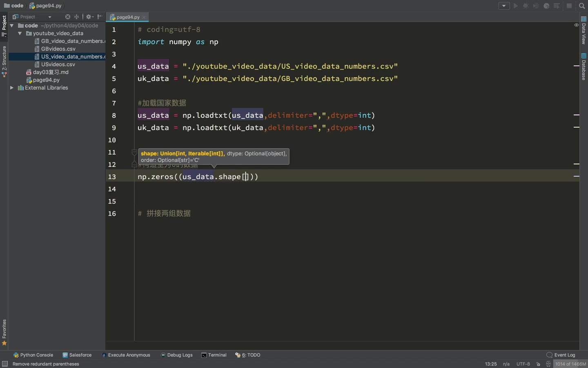The image size is (588, 368).
Task: Open the Debug Logs tool window
Action: 176,355
